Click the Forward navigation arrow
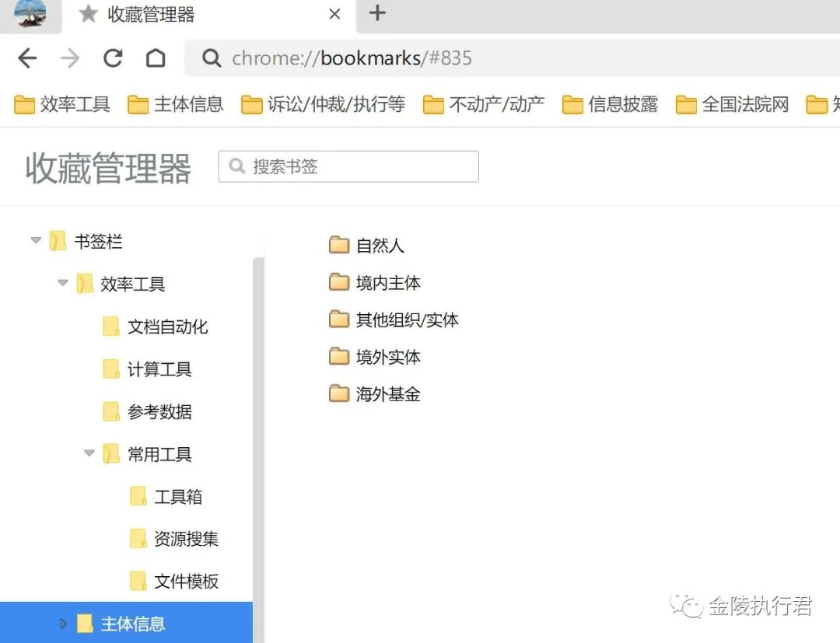The width and height of the screenshot is (840, 643). click(x=70, y=58)
